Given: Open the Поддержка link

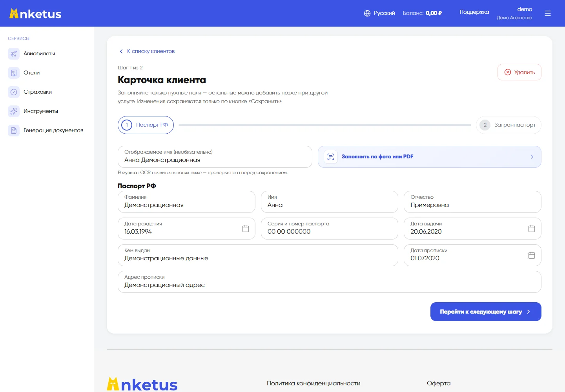Looking at the screenshot, I should (474, 12).
